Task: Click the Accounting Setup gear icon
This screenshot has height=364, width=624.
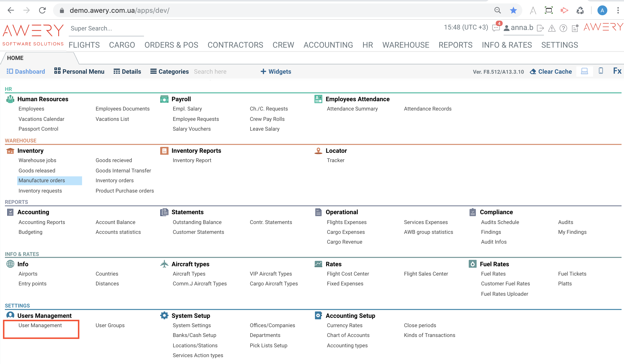Action: (x=318, y=315)
